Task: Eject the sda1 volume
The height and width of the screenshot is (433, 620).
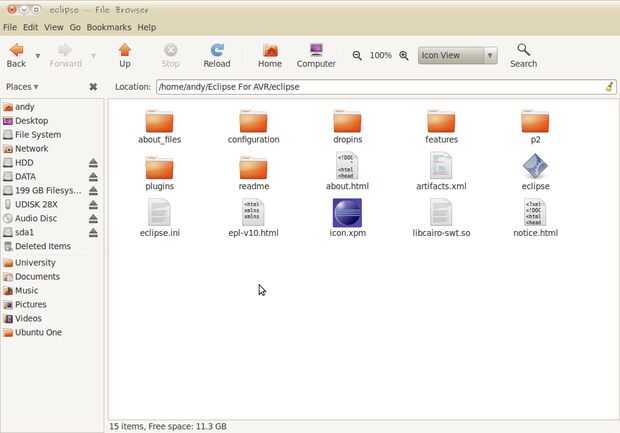Action: [x=93, y=233]
